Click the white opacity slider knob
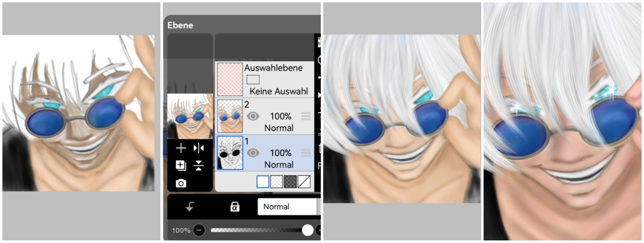 point(307,230)
